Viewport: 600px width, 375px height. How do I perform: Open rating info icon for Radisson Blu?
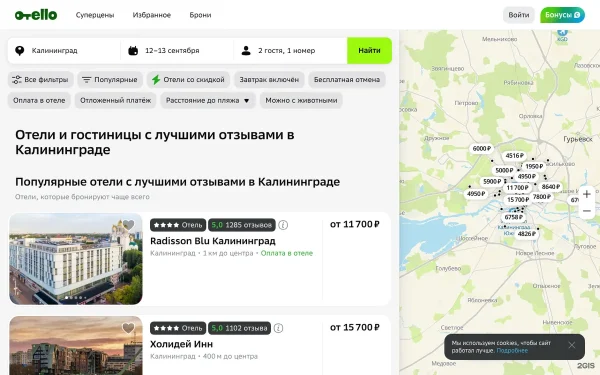(x=283, y=225)
